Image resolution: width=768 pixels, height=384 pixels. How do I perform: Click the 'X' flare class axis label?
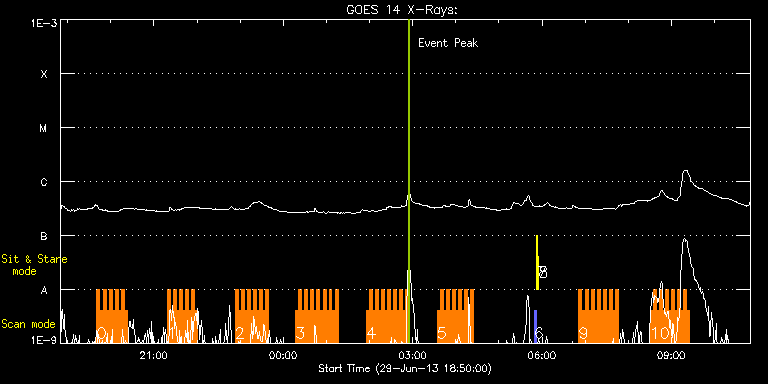pyautogui.click(x=44, y=74)
